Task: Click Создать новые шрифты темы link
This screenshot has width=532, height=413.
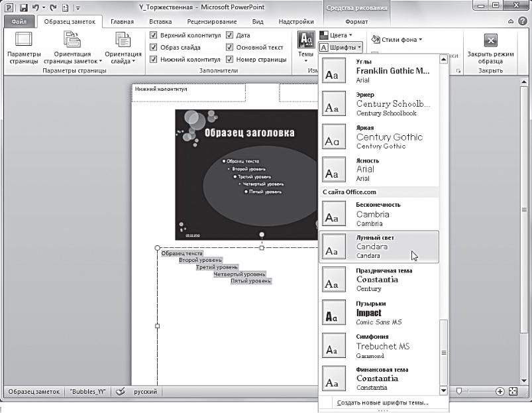Action: pos(383,403)
